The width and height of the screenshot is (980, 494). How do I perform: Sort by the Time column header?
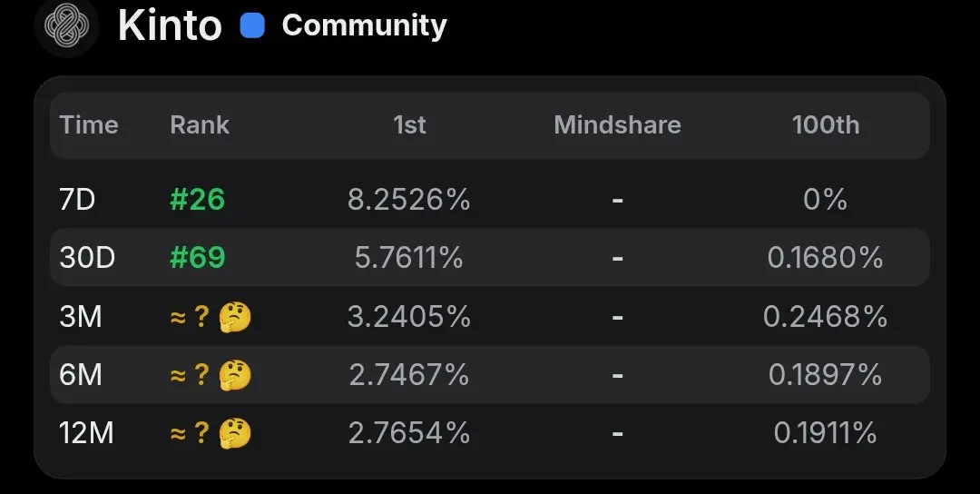pos(89,125)
